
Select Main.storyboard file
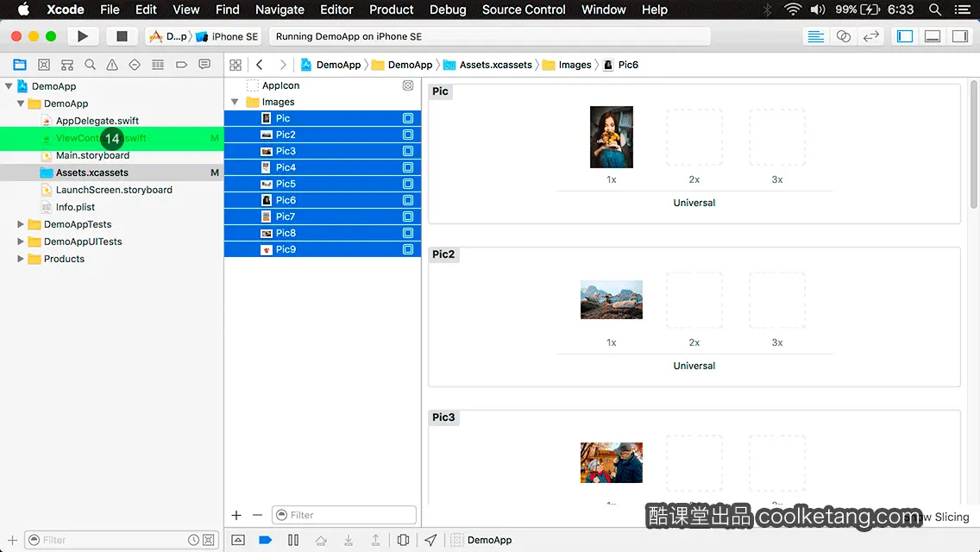(x=92, y=155)
